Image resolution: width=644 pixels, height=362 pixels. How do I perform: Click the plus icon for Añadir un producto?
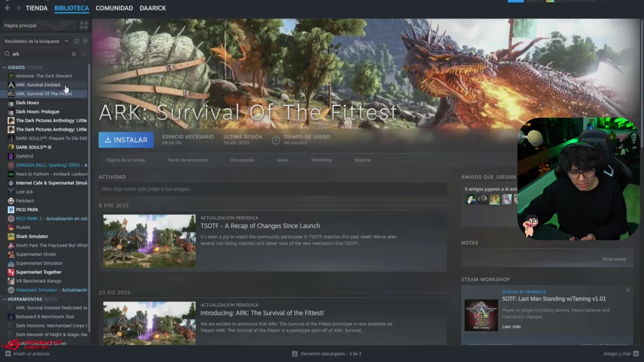point(7,353)
